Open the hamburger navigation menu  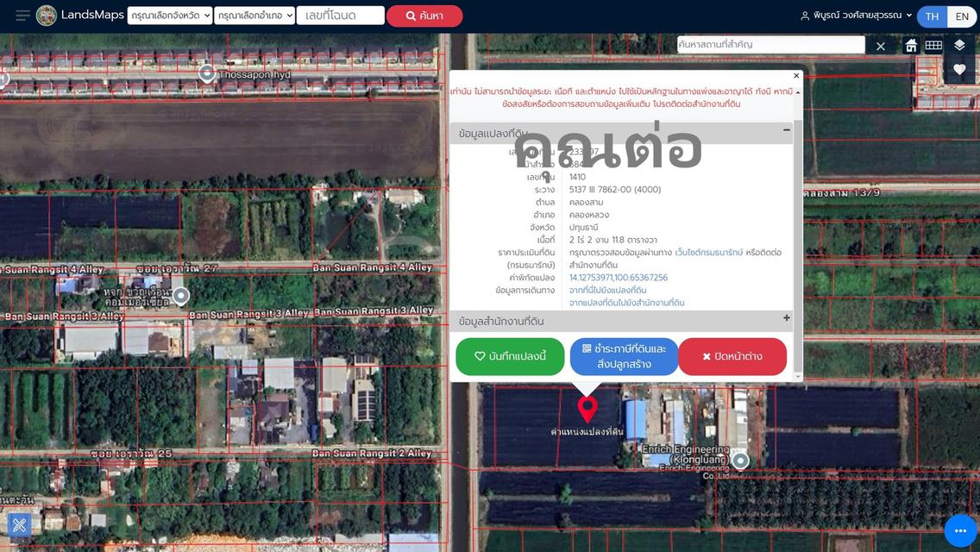[x=22, y=15]
